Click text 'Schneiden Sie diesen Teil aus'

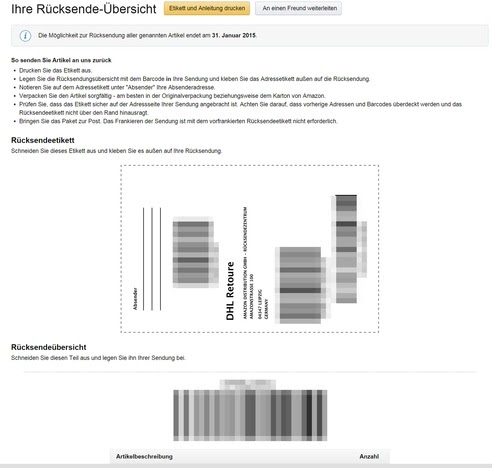98,358
